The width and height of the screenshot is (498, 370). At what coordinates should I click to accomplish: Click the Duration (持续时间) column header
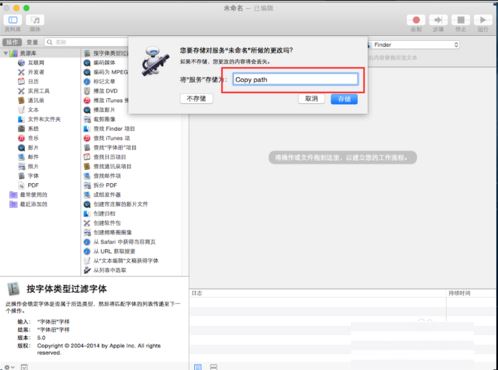pyautogui.click(x=460, y=293)
